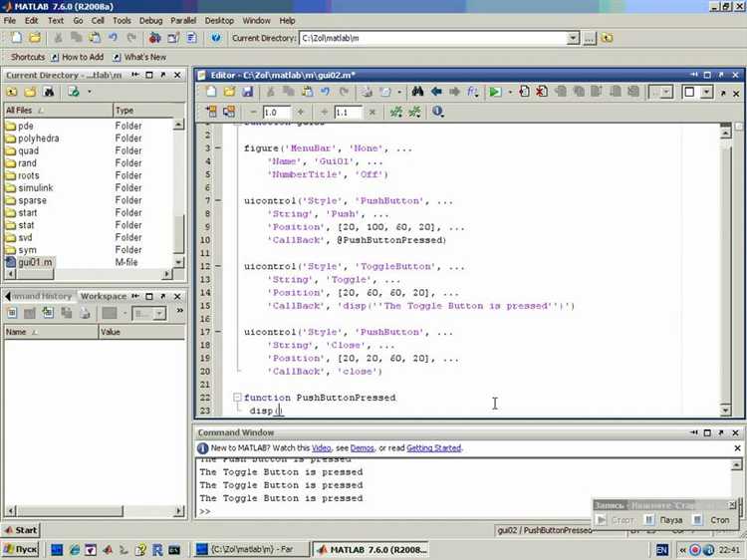Select the simulink folder
The width and height of the screenshot is (747, 560).
click(x=35, y=187)
